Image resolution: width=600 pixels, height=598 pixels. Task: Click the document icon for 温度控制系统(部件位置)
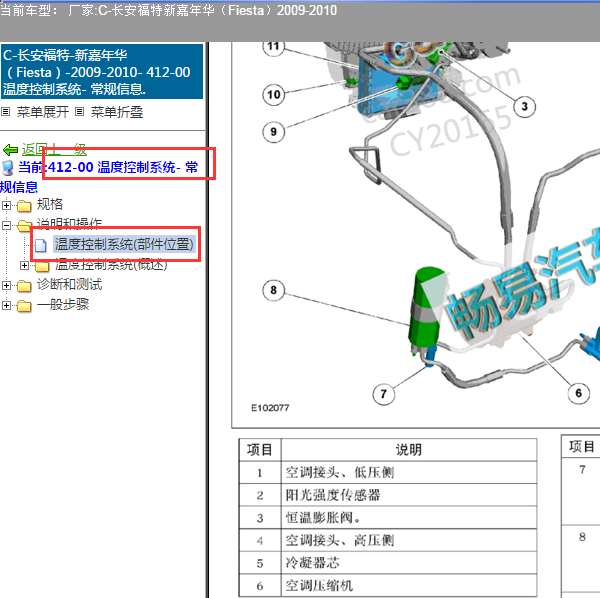[41, 245]
